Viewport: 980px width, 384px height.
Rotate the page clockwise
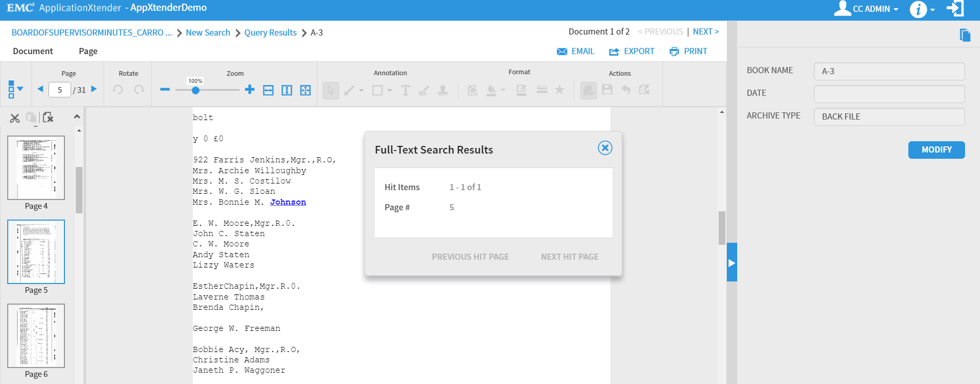pos(139,90)
